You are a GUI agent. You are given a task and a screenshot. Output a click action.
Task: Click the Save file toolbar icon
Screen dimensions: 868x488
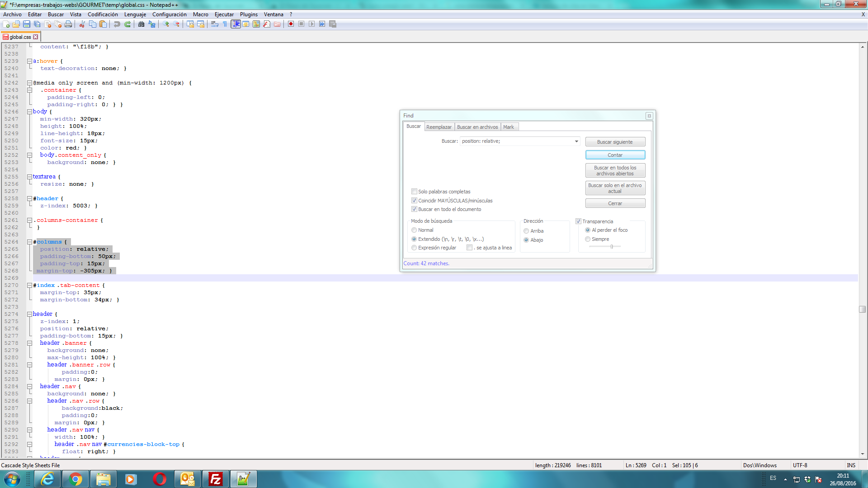27,24
